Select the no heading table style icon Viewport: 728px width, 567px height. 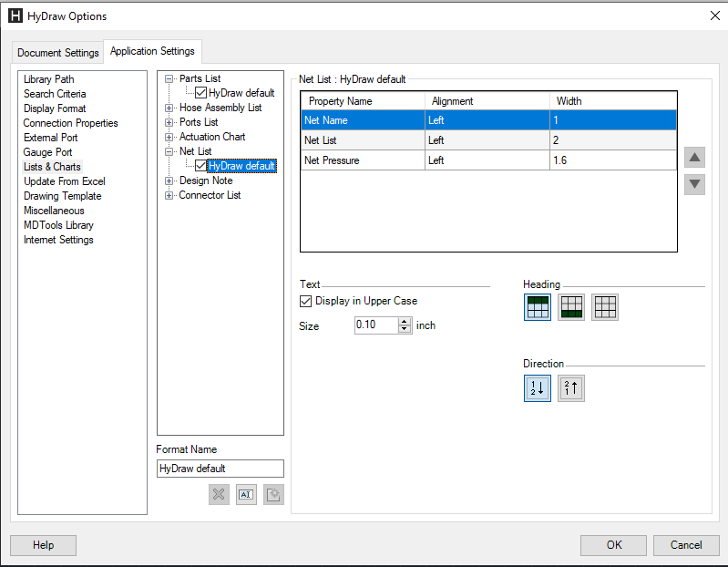click(x=605, y=307)
